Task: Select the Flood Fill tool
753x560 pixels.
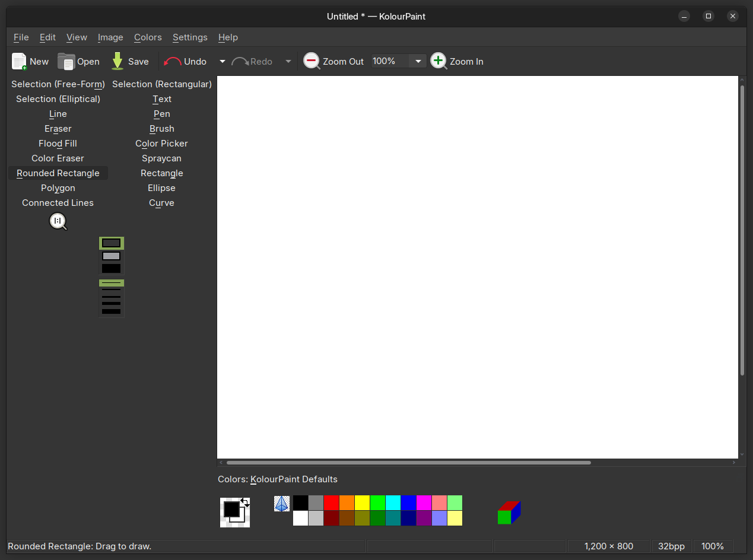Action: coord(58,144)
